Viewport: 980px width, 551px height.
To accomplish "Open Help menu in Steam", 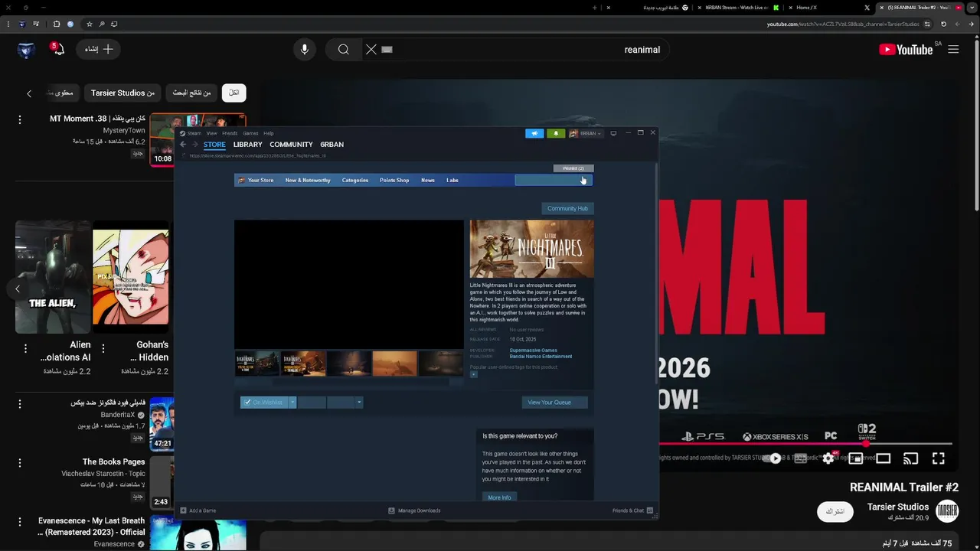I will click(x=269, y=133).
